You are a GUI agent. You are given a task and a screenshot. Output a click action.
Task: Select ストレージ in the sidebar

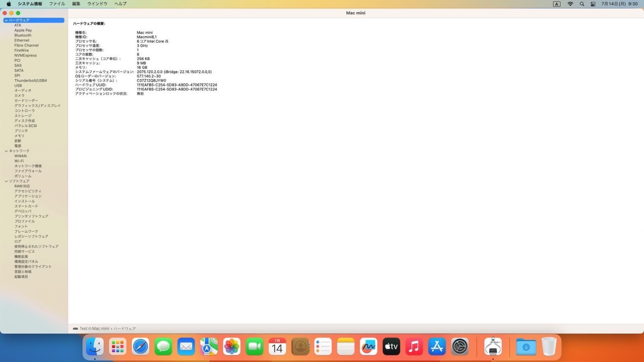click(x=23, y=116)
